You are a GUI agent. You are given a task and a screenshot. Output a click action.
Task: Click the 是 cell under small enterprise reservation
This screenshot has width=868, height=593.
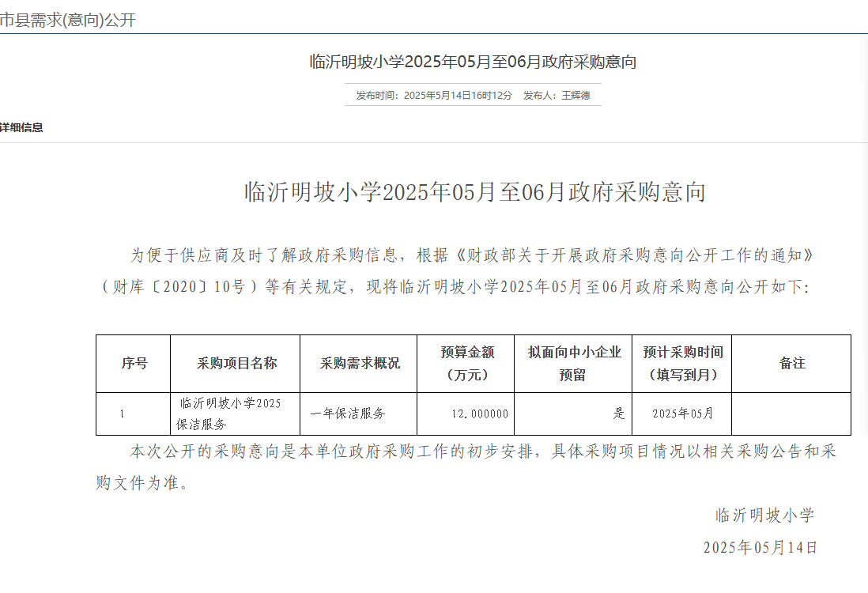(573, 414)
